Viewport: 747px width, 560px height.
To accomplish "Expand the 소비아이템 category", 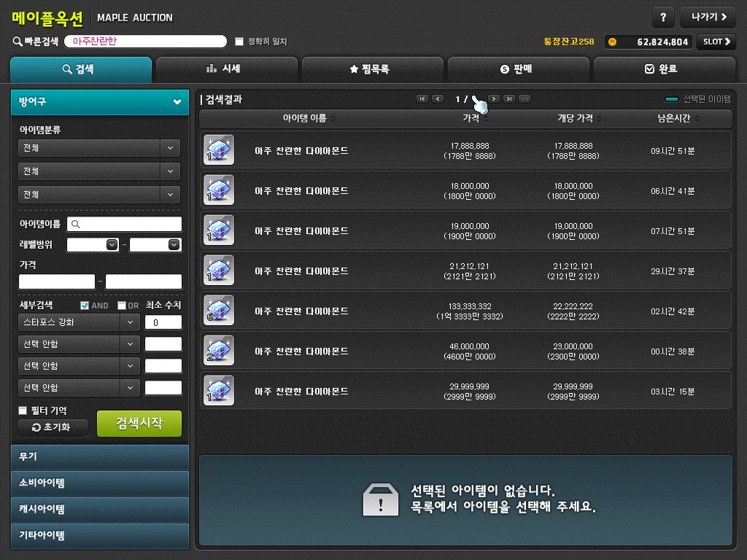I will (x=99, y=483).
